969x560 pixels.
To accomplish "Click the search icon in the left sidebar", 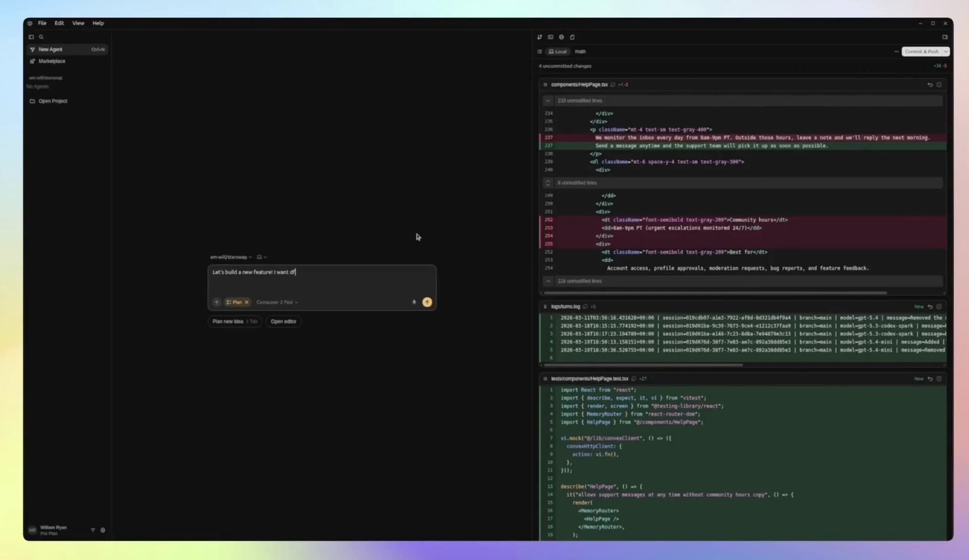I will 41,37.
